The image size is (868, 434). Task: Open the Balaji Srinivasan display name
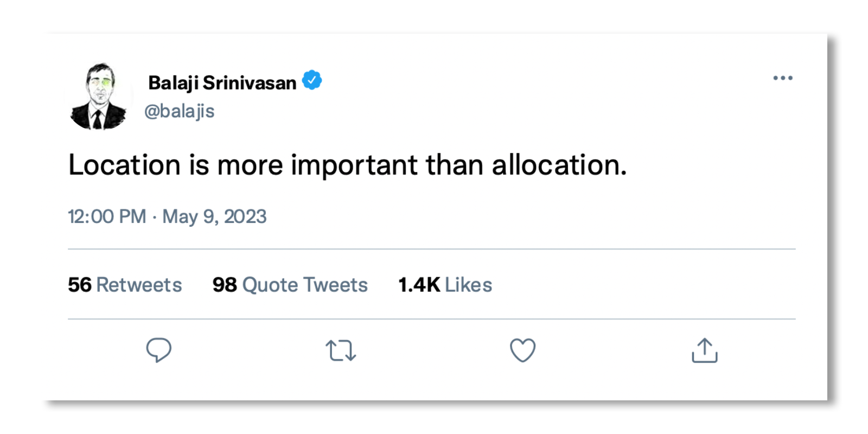(x=222, y=83)
